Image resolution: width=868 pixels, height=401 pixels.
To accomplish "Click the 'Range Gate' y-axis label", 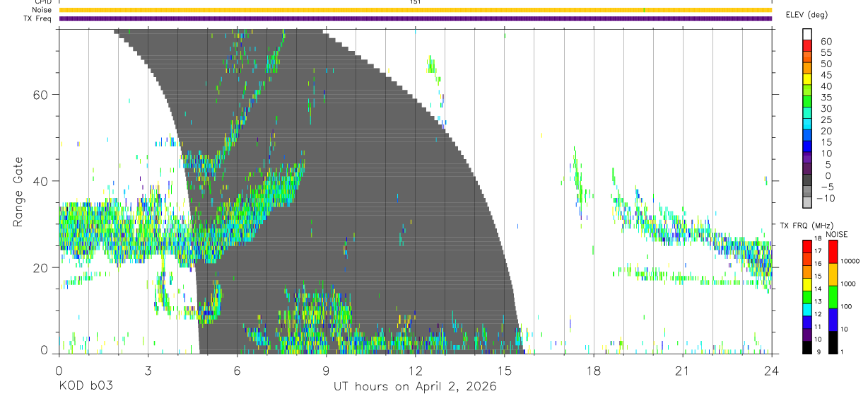I will coord(18,192).
